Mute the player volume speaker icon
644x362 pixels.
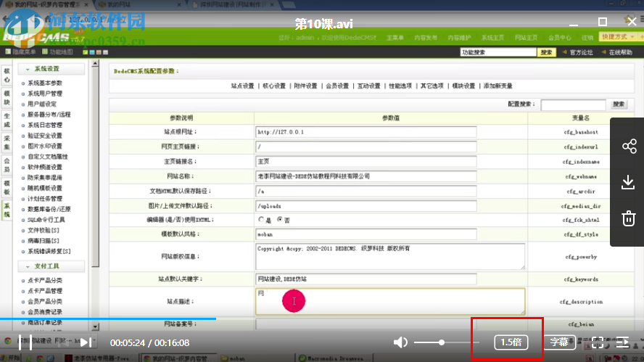point(400,342)
